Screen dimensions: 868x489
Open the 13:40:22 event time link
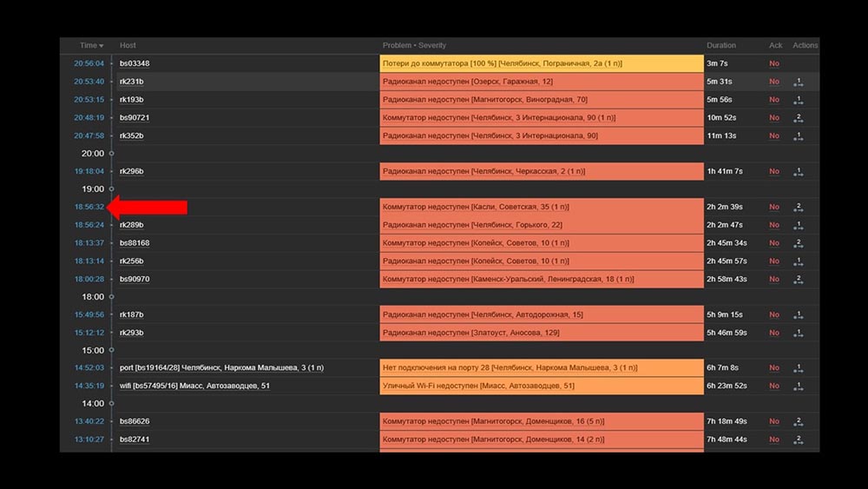89,421
